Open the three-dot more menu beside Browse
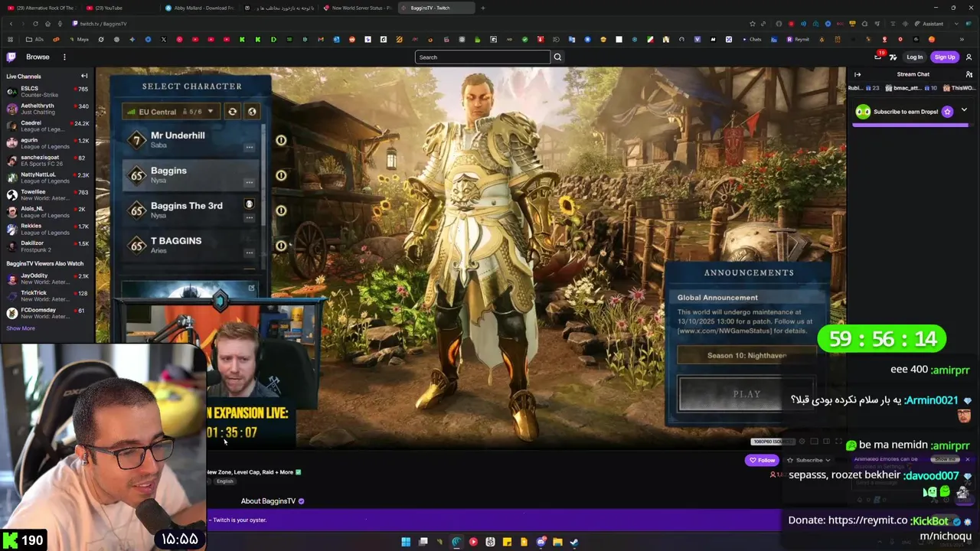 click(x=64, y=57)
